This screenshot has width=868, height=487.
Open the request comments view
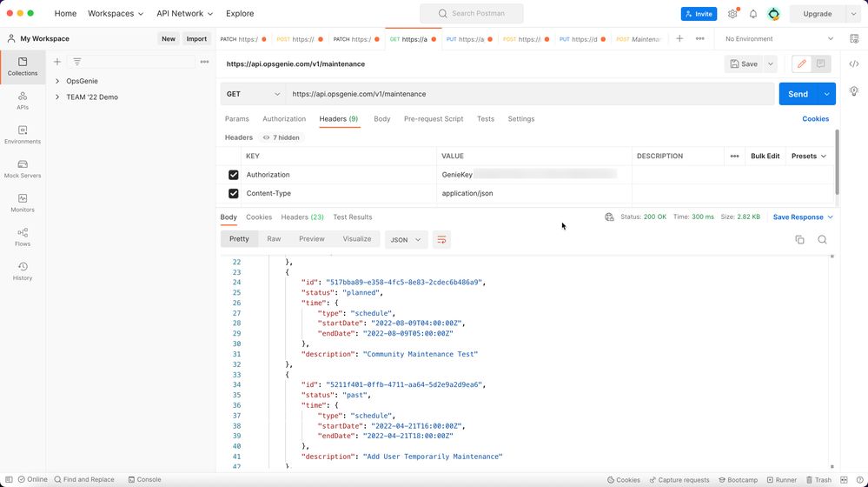point(820,63)
